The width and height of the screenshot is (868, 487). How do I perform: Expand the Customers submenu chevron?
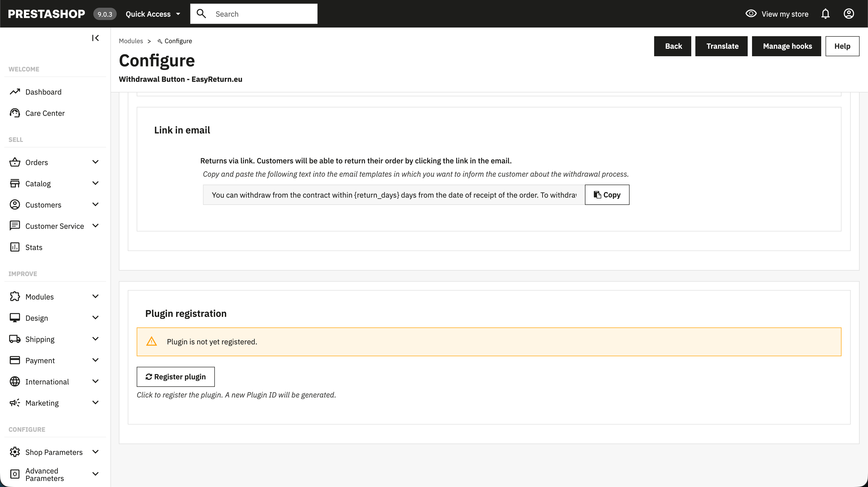click(95, 204)
